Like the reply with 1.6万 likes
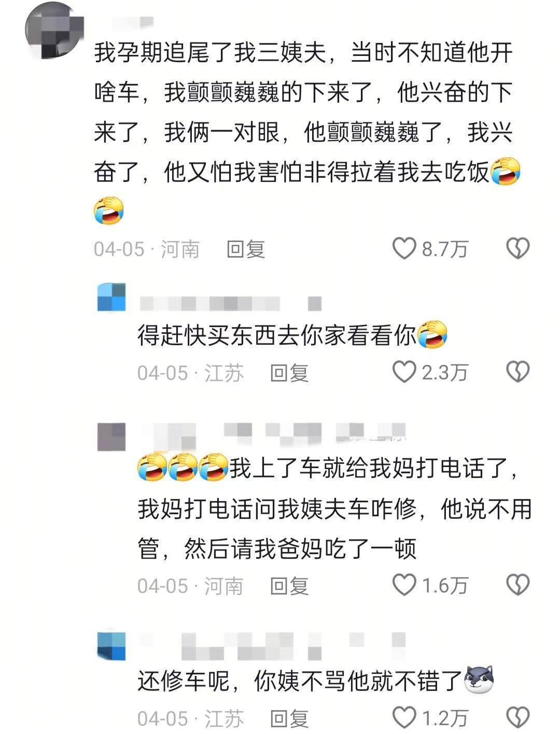Screen dimensions: 560x734 tap(404, 585)
